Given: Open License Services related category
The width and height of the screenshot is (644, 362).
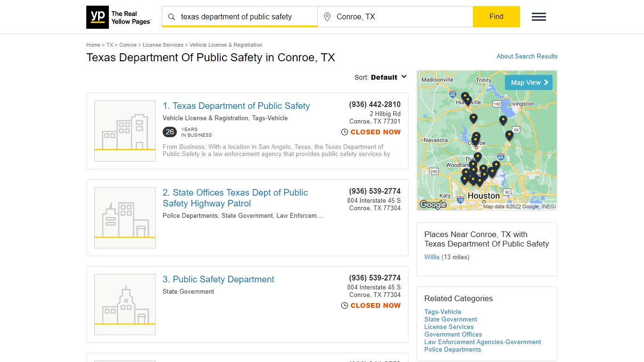Looking at the screenshot, I should (449, 327).
